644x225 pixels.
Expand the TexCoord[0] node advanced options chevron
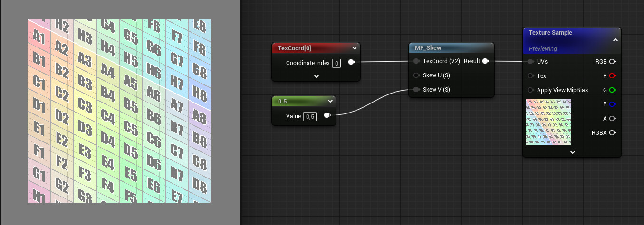tap(316, 76)
